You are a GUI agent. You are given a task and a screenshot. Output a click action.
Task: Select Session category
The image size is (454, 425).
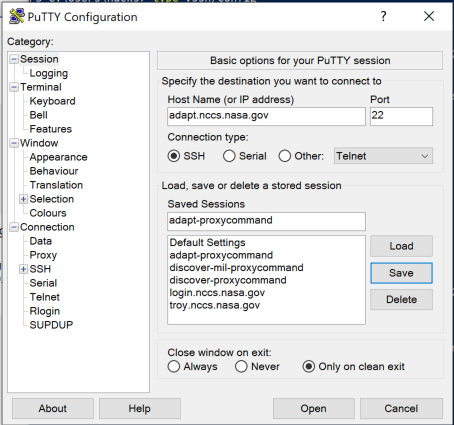[x=39, y=59]
